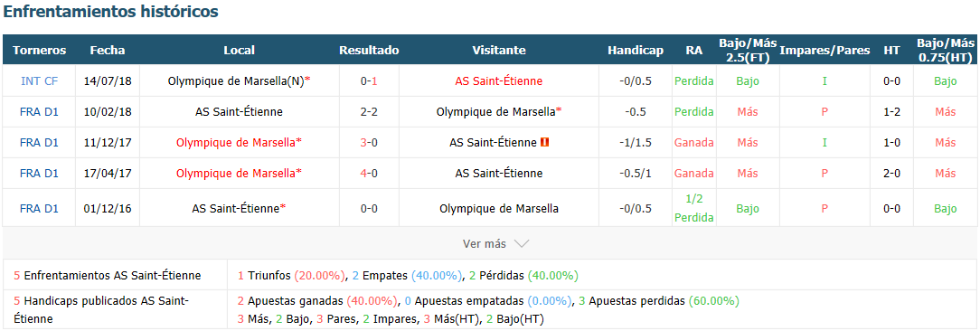Select the Torneros column header
This screenshot has height=331, width=980.
click(x=39, y=50)
